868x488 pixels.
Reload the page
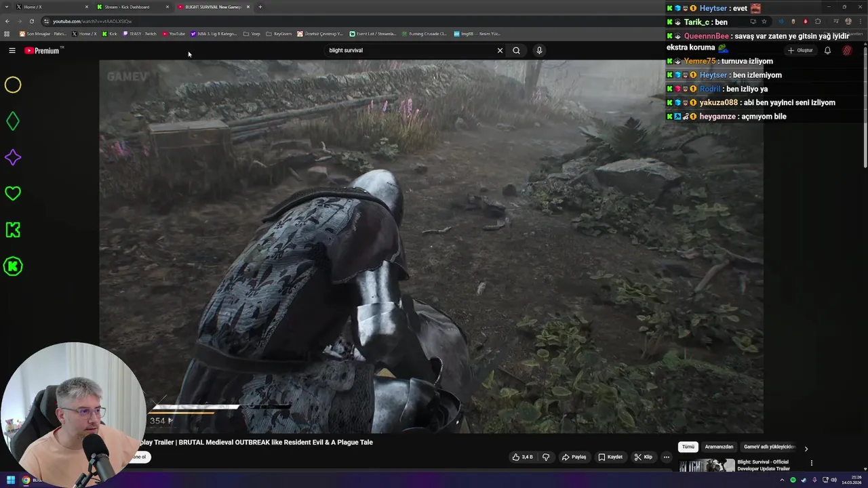pyautogui.click(x=31, y=21)
